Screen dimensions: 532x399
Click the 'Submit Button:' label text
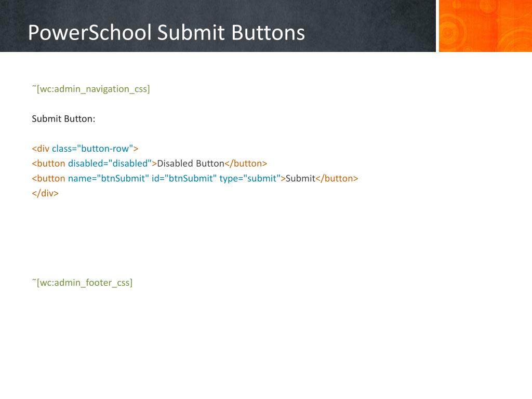coord(63,119)
